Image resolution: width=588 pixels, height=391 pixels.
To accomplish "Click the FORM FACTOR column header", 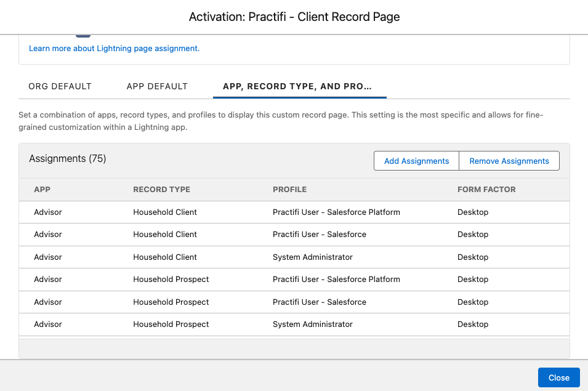I will 486,190.
